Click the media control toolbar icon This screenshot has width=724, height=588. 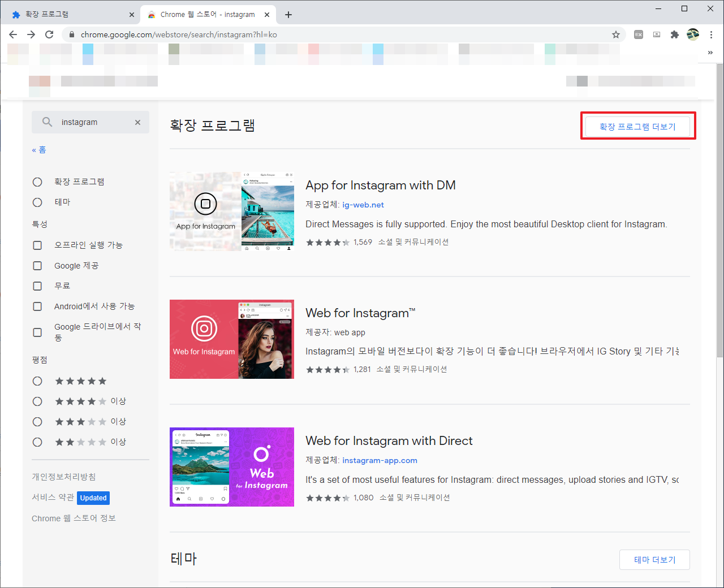click(657, 34)
